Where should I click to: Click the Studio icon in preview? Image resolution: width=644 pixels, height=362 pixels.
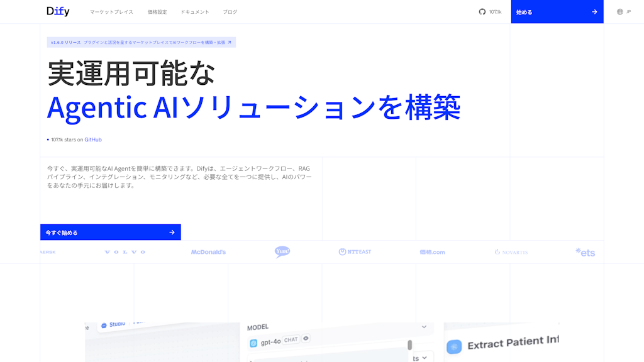[104, 326]
